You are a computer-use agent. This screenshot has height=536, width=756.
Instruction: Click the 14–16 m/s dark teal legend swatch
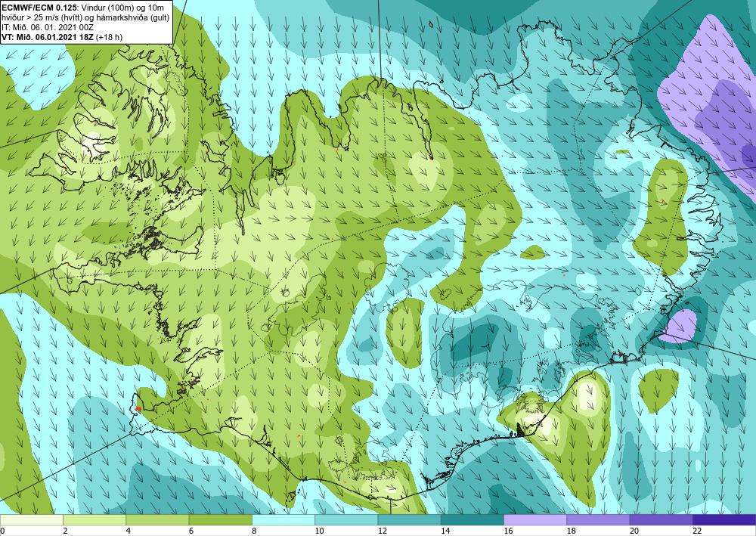click(472, 519)
